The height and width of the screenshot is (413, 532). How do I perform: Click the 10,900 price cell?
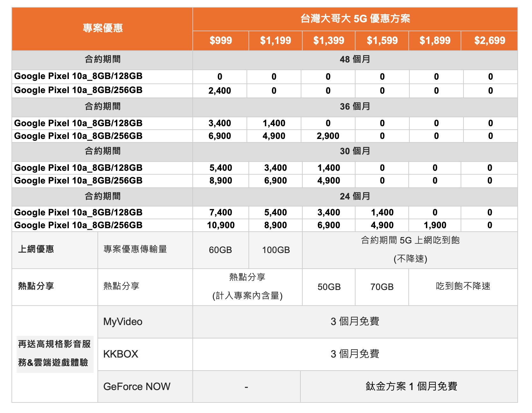[x=220, y=225]
